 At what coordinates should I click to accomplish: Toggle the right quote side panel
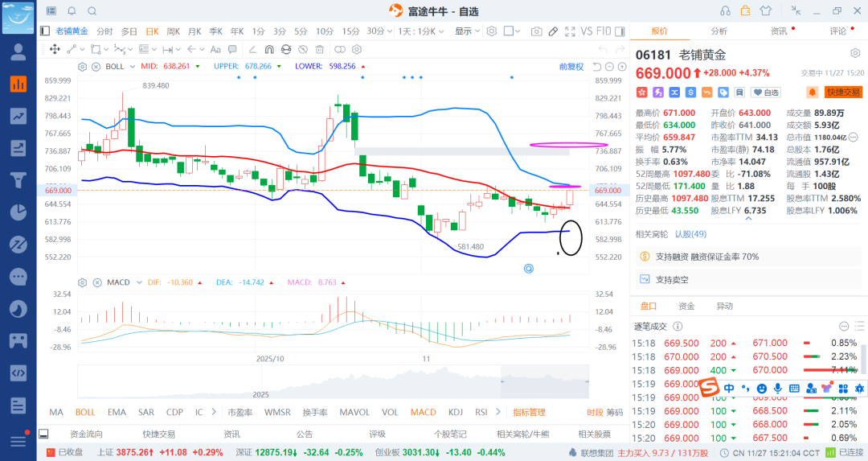[620, 31]
